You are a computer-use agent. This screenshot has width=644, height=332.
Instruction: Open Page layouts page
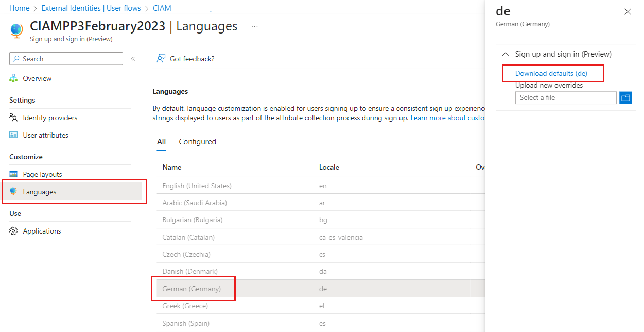[42, 174]
